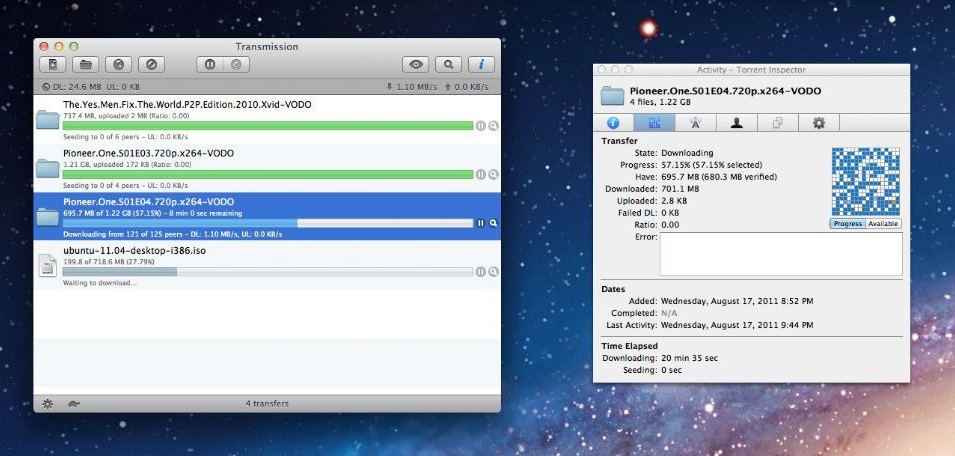
Task: Pause the downloading Pioneer.One.S01E04 torrent
Action: tap(481, 223)
